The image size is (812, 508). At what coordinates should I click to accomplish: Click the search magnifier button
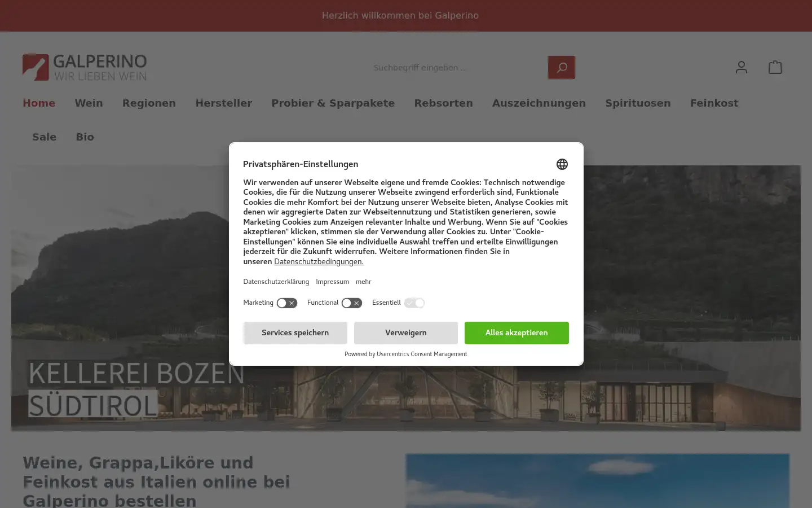[x=561, y=67]
